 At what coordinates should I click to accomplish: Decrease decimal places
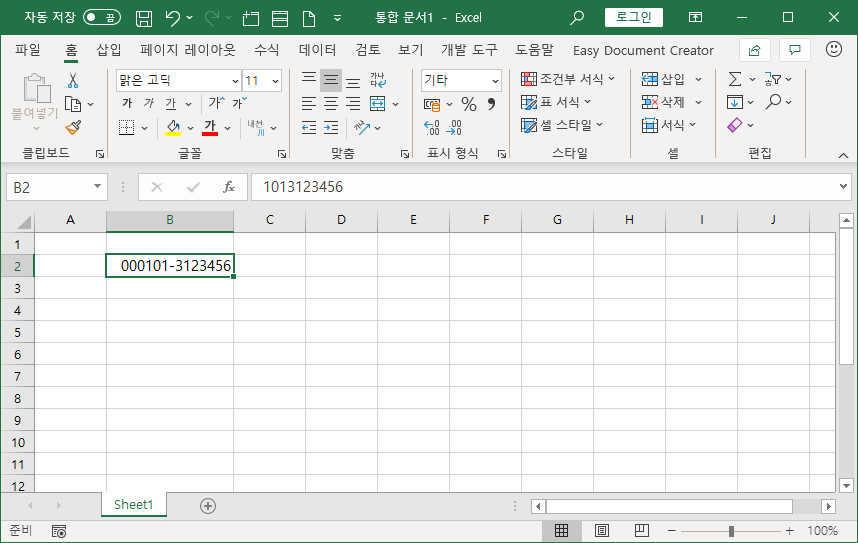coord(454,128)
